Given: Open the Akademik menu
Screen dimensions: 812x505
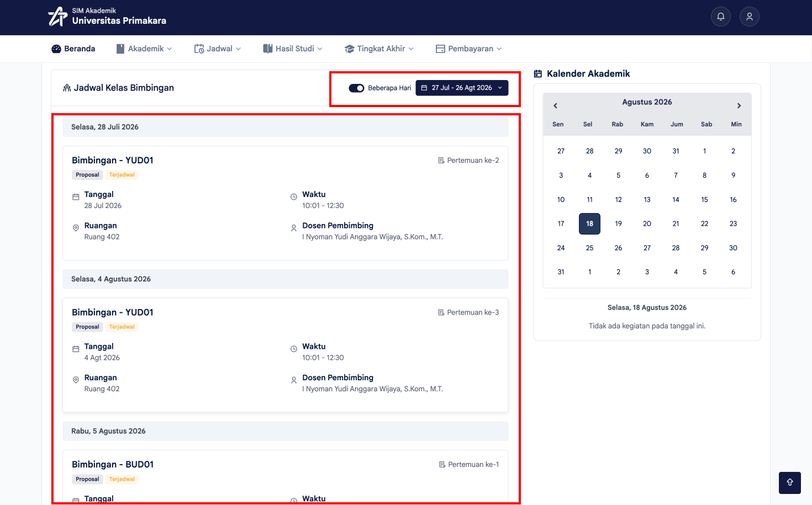Looking at the screenshot, I should tap(144, 49).
